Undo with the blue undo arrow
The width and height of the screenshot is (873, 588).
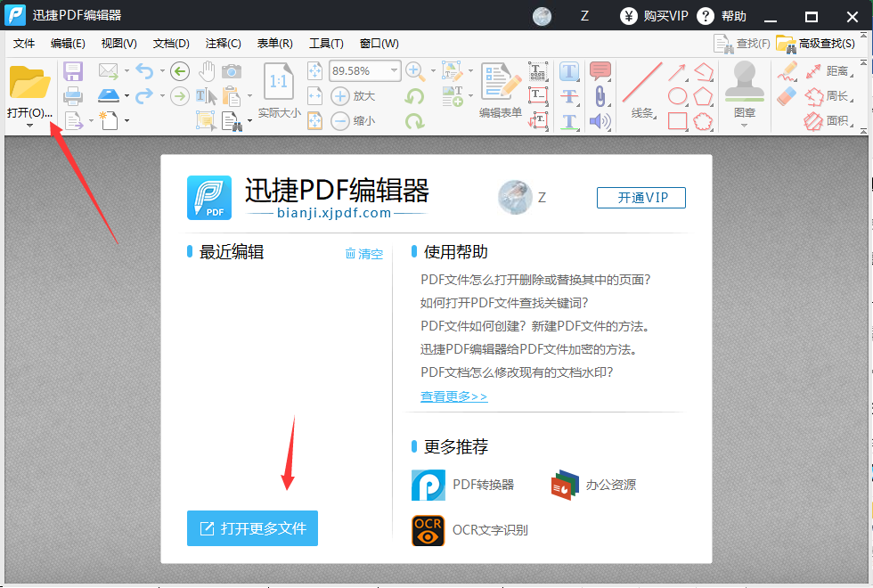(x=144, y=71)
